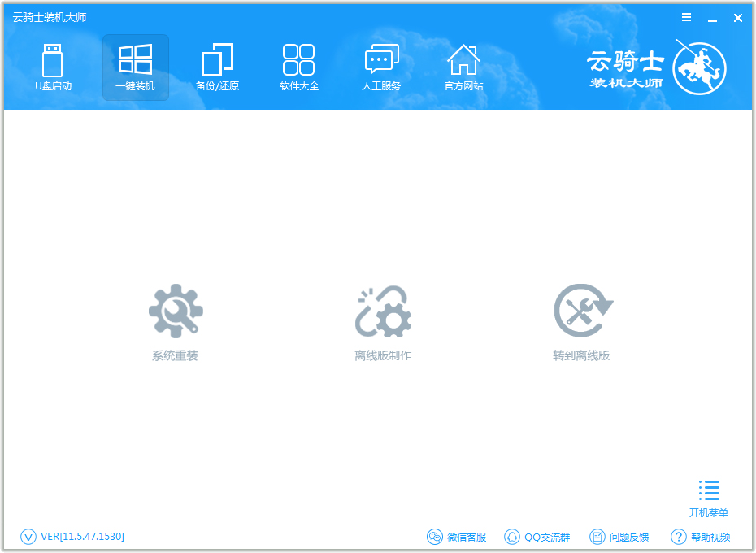The height and width of the screenshot is (553, 756).
Task: Close the 云骑士装机大师 window
Action: coord(738,18)
